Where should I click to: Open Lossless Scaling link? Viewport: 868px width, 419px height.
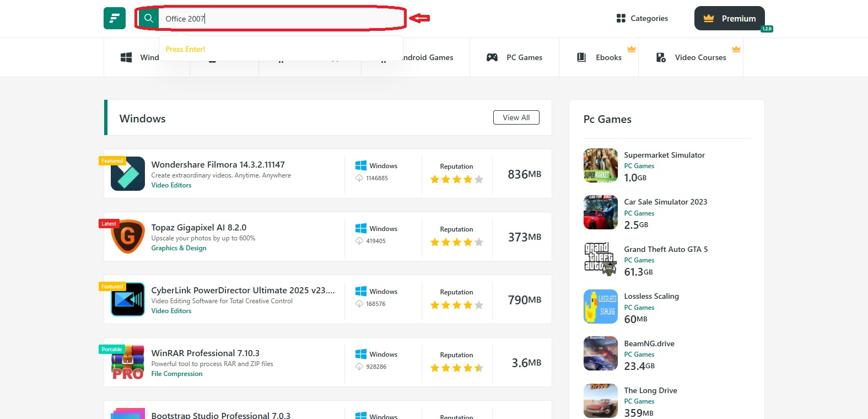pos(651,296)
